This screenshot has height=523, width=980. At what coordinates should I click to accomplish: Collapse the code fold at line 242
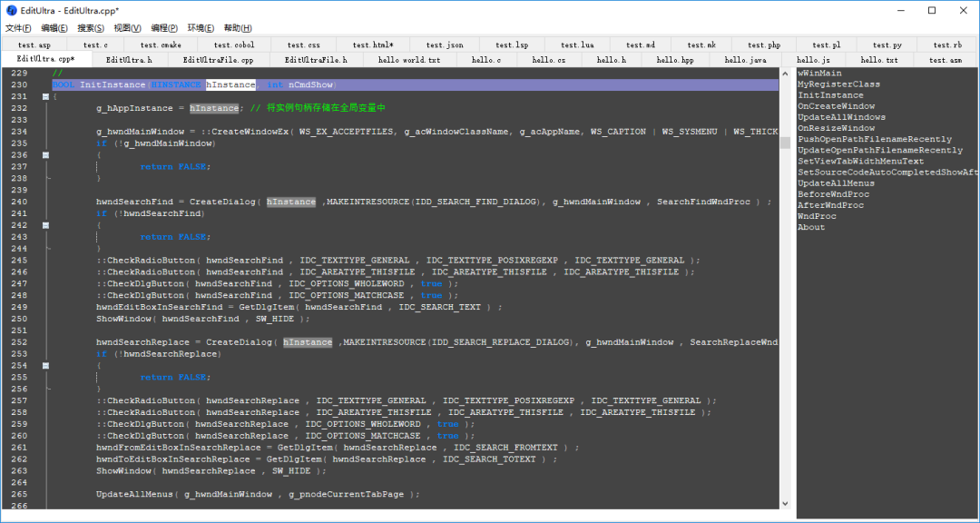[x=45, y=224]
